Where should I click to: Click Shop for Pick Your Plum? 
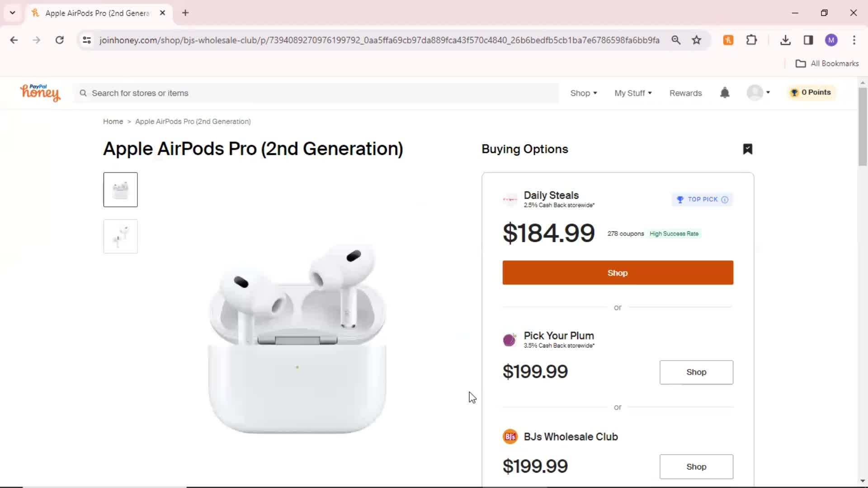click(x=696, y=372)
